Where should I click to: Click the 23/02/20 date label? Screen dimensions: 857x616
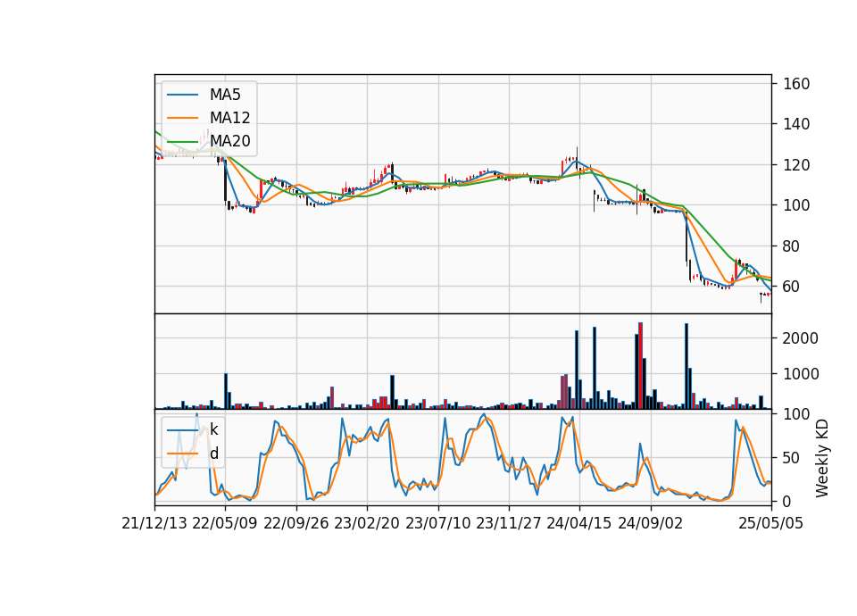pyautogui.click(x=367, y=523)
